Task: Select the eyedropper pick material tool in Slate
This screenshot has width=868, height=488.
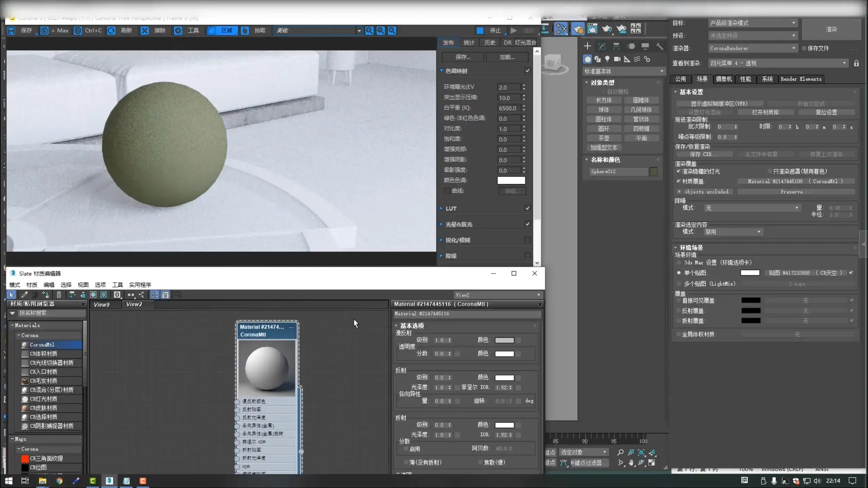Action: click(24, 295)
